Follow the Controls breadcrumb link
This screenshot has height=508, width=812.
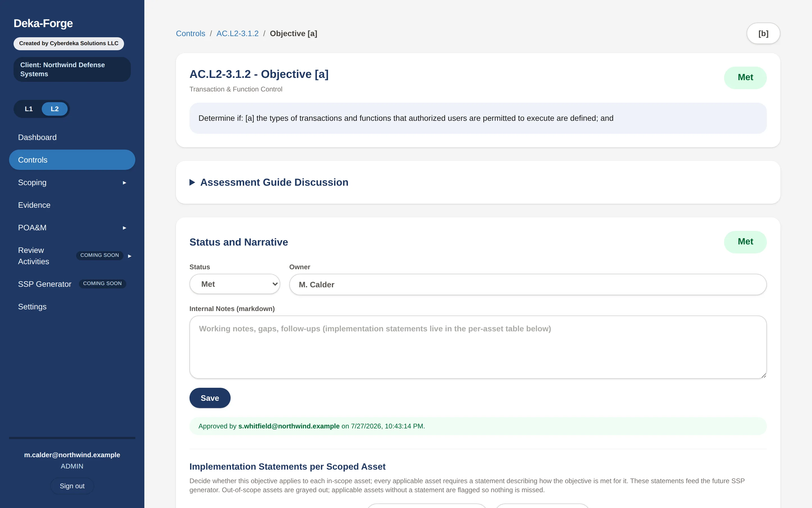pos(191,34)
